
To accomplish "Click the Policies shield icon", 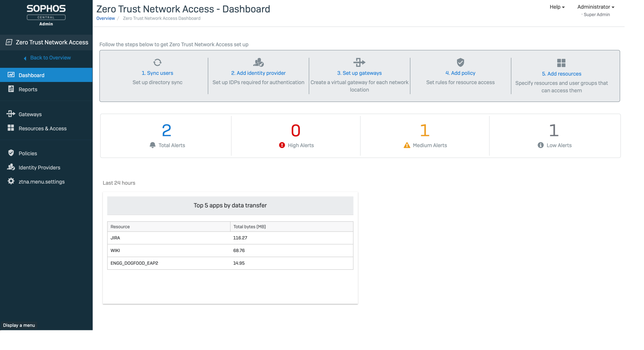I will pos(11,153).
